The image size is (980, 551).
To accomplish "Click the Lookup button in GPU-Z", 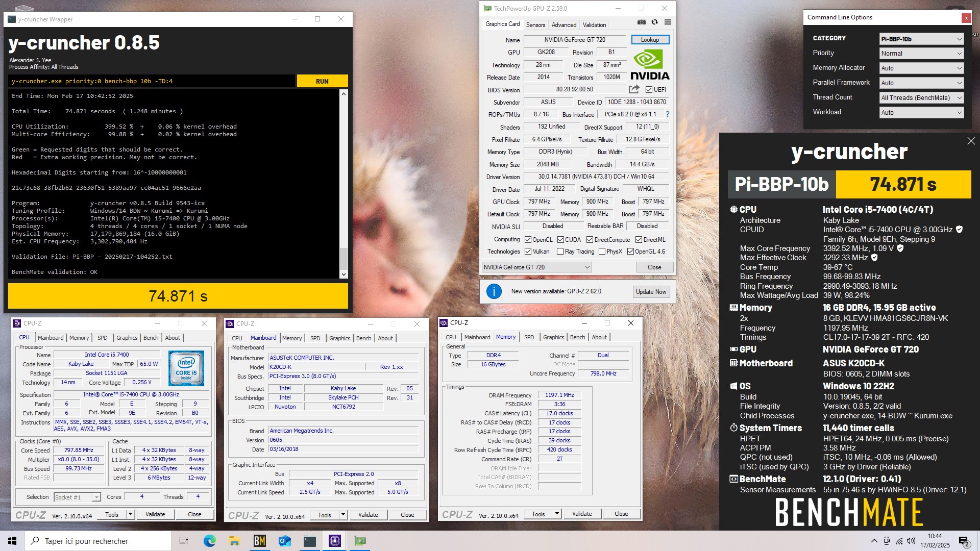I will coord(650,40).
